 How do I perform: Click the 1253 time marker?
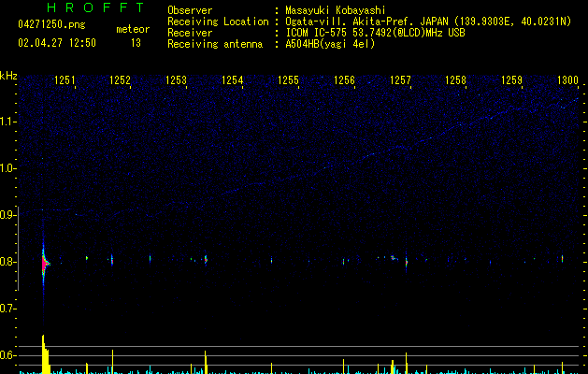[177, 79]
